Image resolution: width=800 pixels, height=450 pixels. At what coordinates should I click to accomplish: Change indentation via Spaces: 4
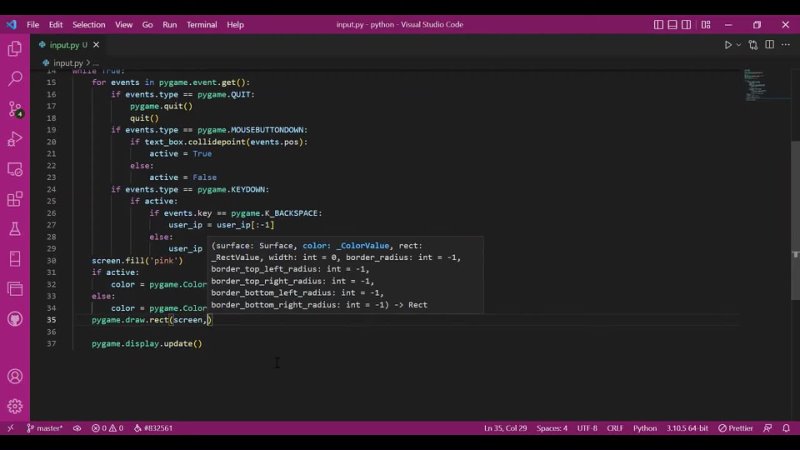[x=552, y=428]
